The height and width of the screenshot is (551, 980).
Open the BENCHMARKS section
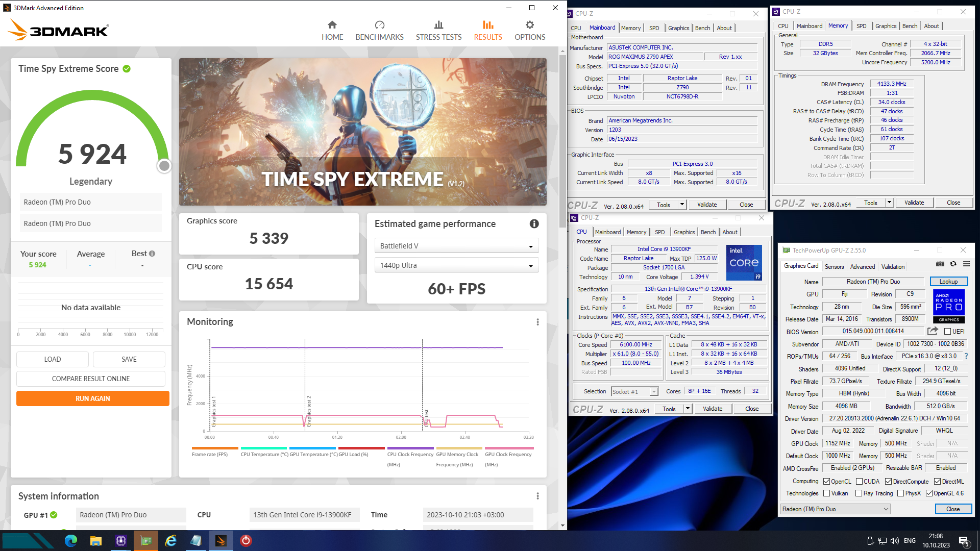pyautogui.click(x=379, y=31)
